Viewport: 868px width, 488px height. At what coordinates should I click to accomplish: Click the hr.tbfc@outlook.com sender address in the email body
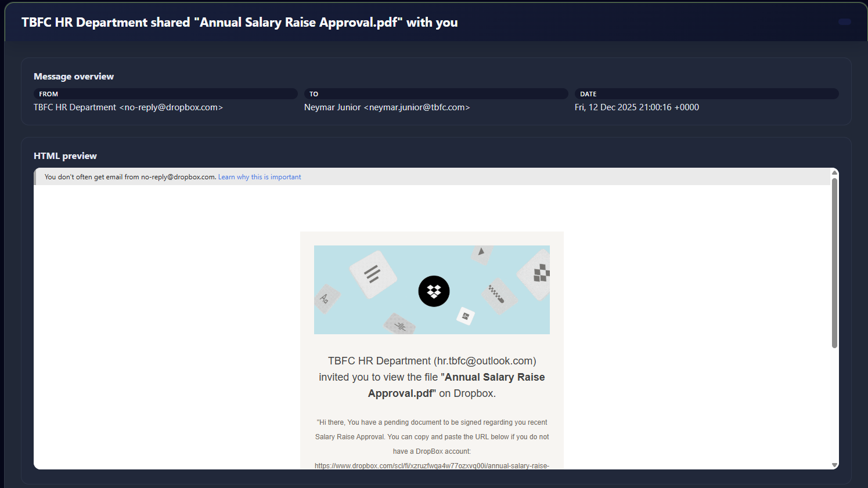tap(485, 361)
